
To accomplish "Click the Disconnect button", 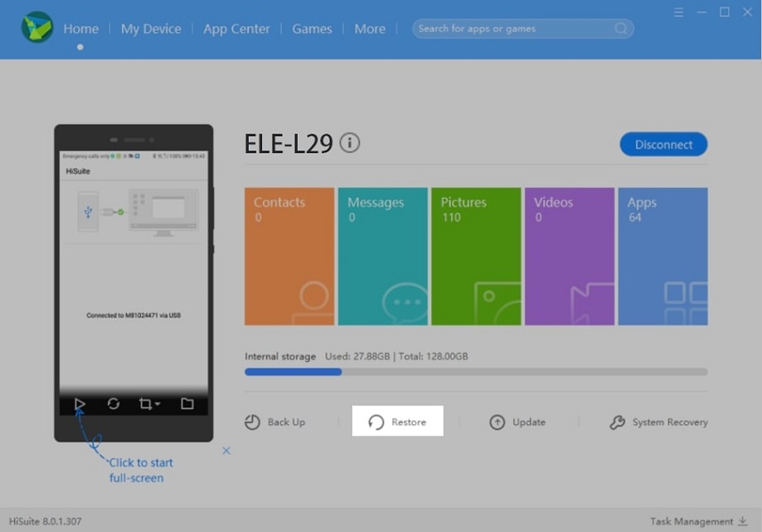I will click(663, 144).
